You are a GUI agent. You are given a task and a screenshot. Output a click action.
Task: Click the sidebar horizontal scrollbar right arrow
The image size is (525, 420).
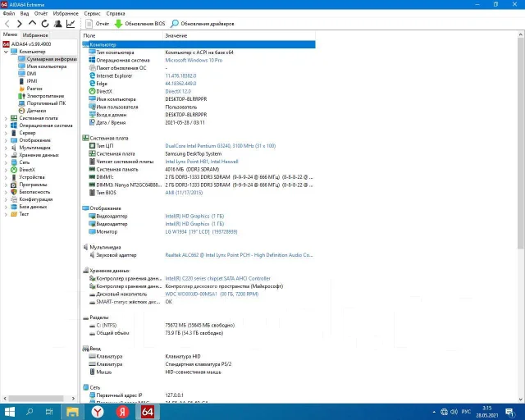pos(73,398)
